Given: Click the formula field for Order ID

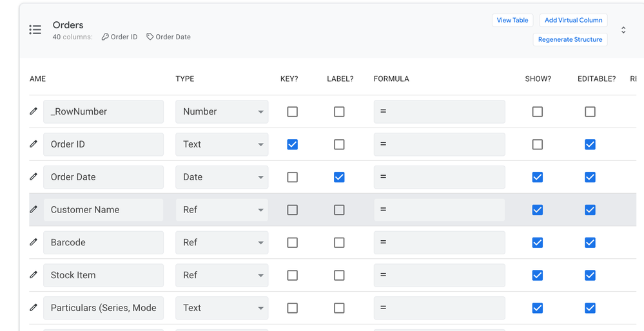Looking at the screenshot, I should [x=440, y=144].
